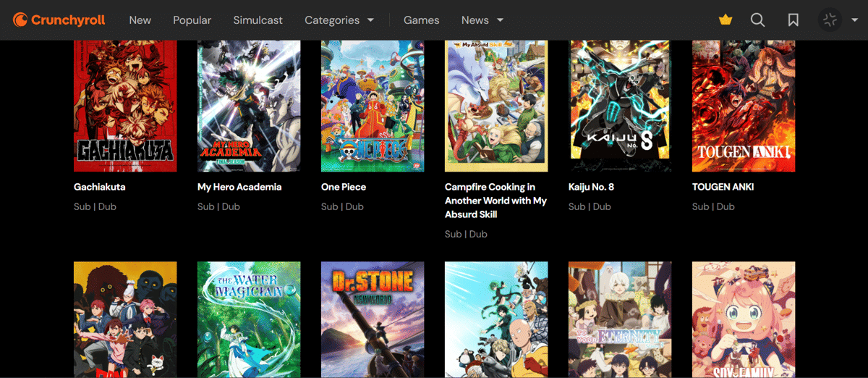Expand the account menu arrow

click(854, 20)
